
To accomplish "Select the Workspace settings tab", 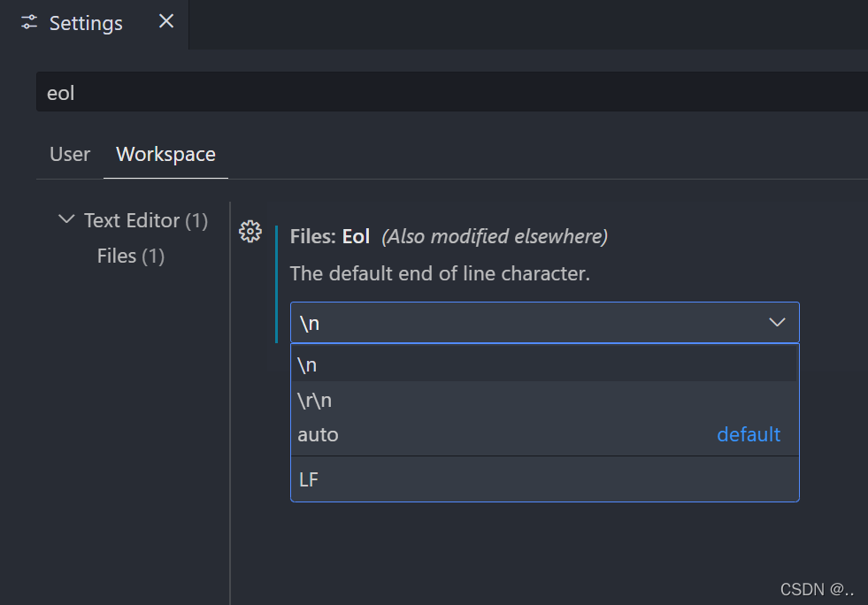I will (165, 155).
